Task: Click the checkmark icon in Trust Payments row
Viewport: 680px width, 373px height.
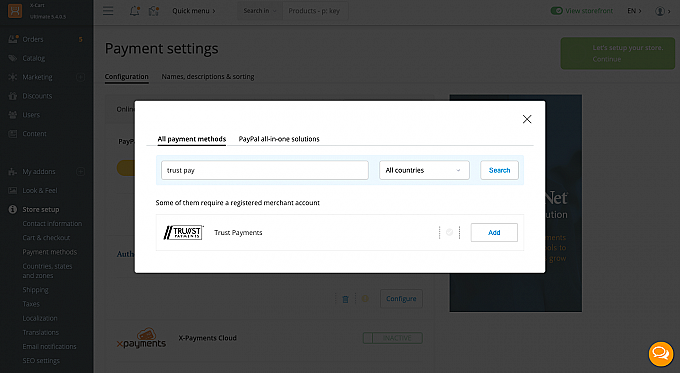Action: click(449, 232)
